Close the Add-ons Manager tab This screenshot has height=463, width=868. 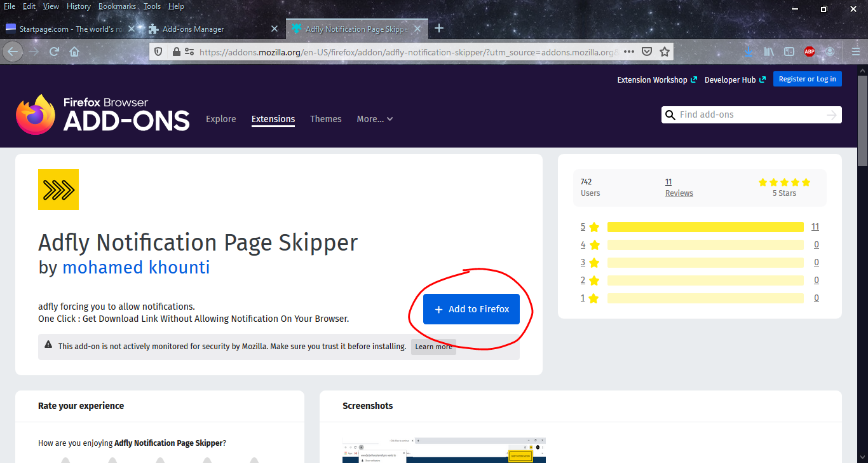(275, 29)
